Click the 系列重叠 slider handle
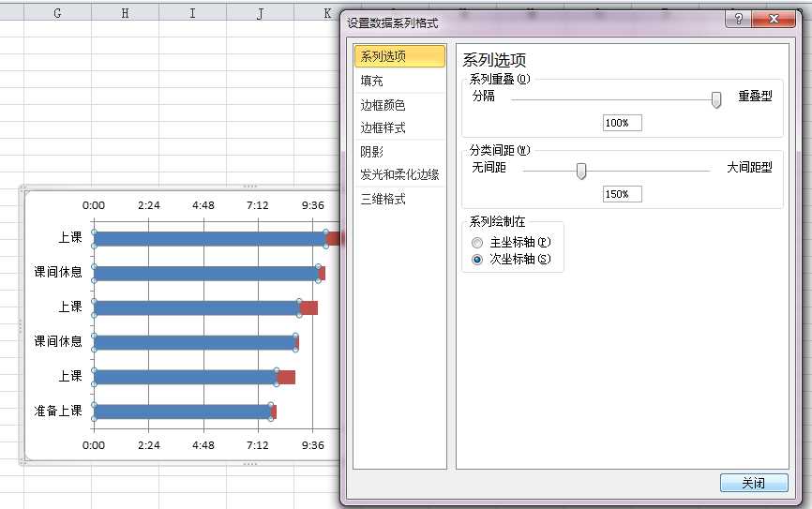The image size is (812, 509). click(x=715, y=100)
